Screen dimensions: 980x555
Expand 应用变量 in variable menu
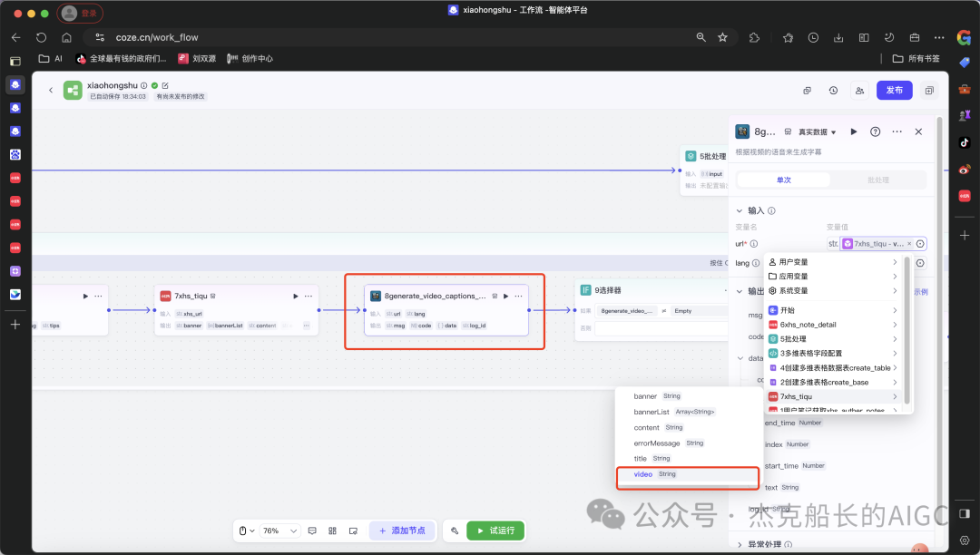(x=832, y=277)
